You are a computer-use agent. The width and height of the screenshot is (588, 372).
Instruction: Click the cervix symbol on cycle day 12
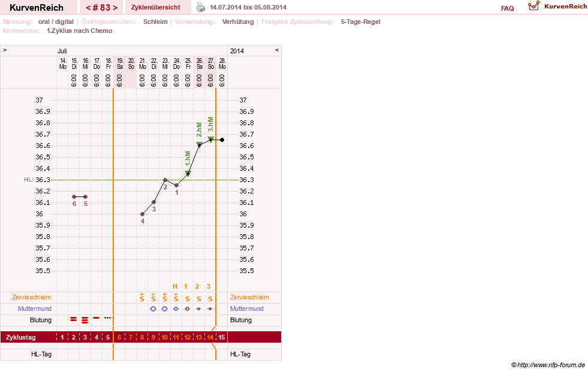coord(188,309)
